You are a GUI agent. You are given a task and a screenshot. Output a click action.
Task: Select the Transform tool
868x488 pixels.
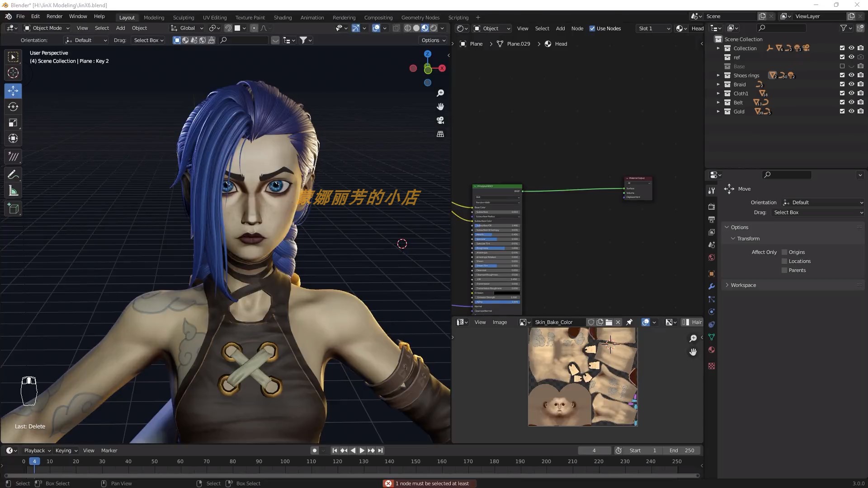pyautogui.click(x=13, y=138)
